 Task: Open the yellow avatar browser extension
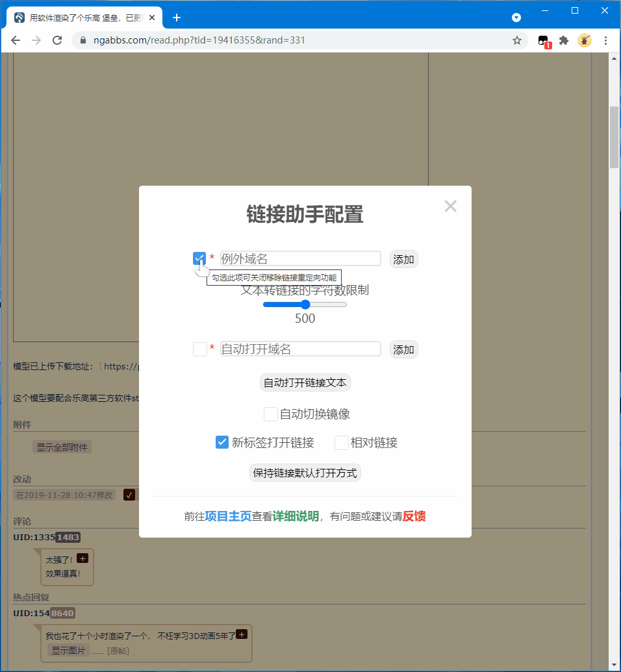pos(584,40)
